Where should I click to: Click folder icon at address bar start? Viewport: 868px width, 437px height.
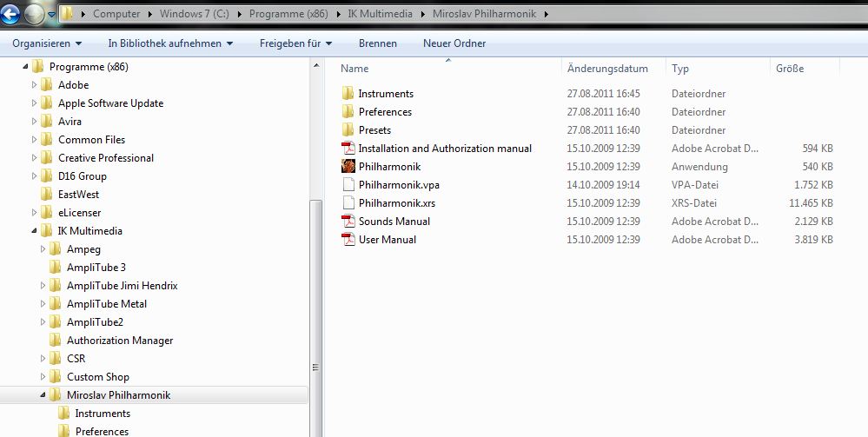67,14
